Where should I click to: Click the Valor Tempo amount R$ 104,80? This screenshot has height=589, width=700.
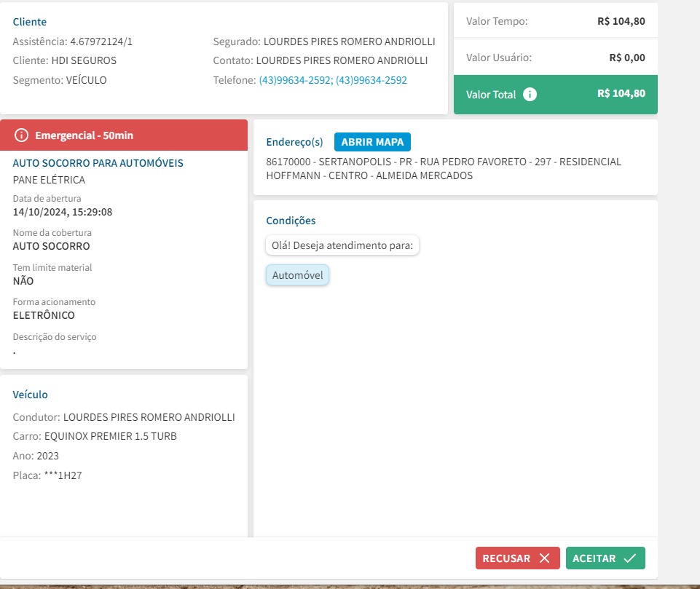(x=621, y=21)
